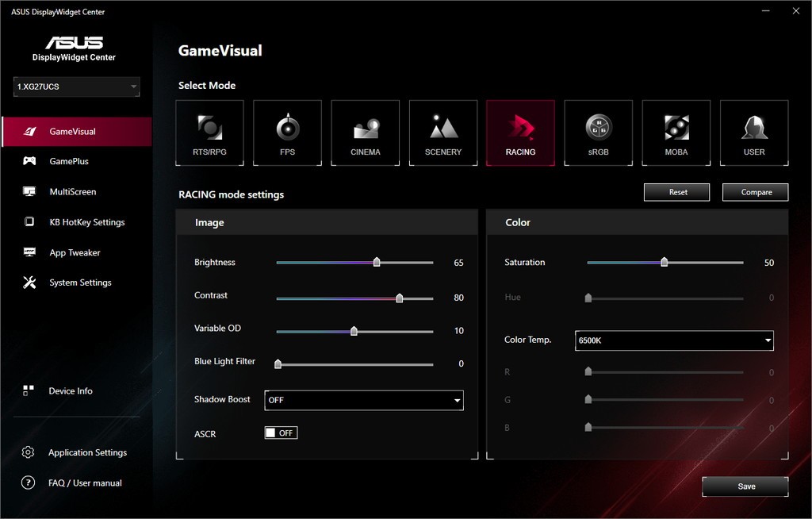
Task: Open the FAQ / User manual link
Action: [85, 482]
